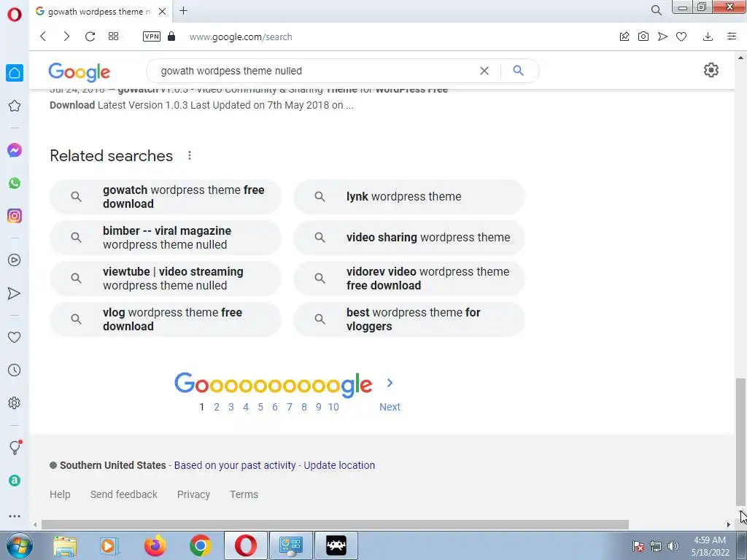Close the gowath wordpress theme tab
The width and height of the screenshot is (747, 560).
[x=162, y=11]
